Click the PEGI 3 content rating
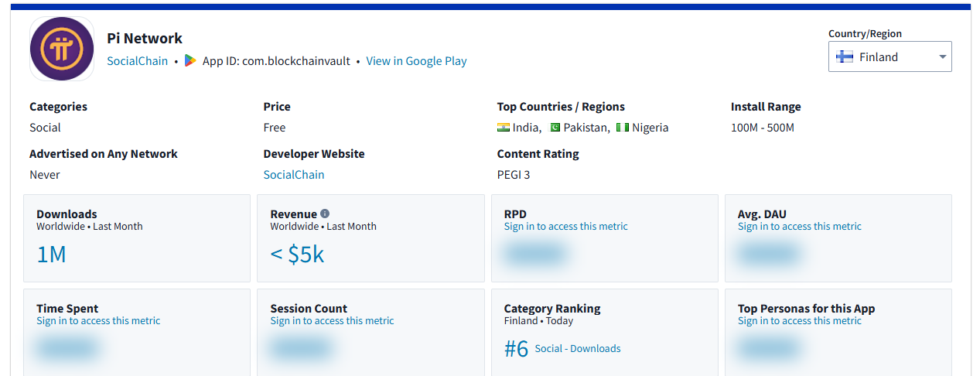 click(514, 175)
